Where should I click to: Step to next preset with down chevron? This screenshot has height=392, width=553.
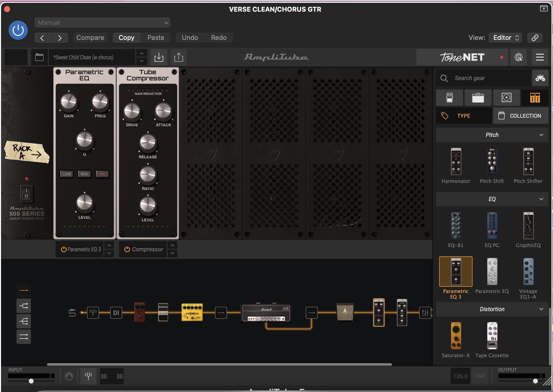pos(142,61)
